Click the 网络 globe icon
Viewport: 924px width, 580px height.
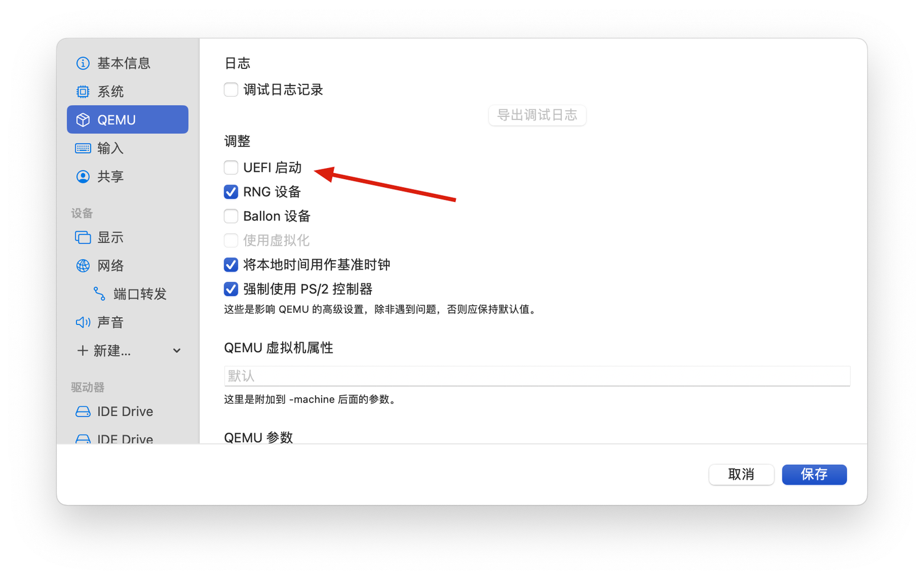[x=83, y=266]
